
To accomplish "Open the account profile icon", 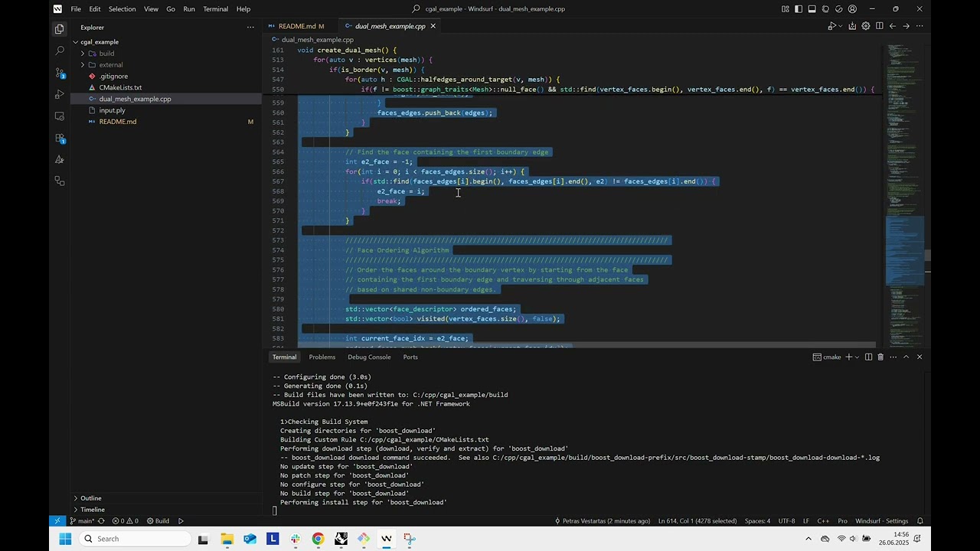I will (x=852, y=9).
